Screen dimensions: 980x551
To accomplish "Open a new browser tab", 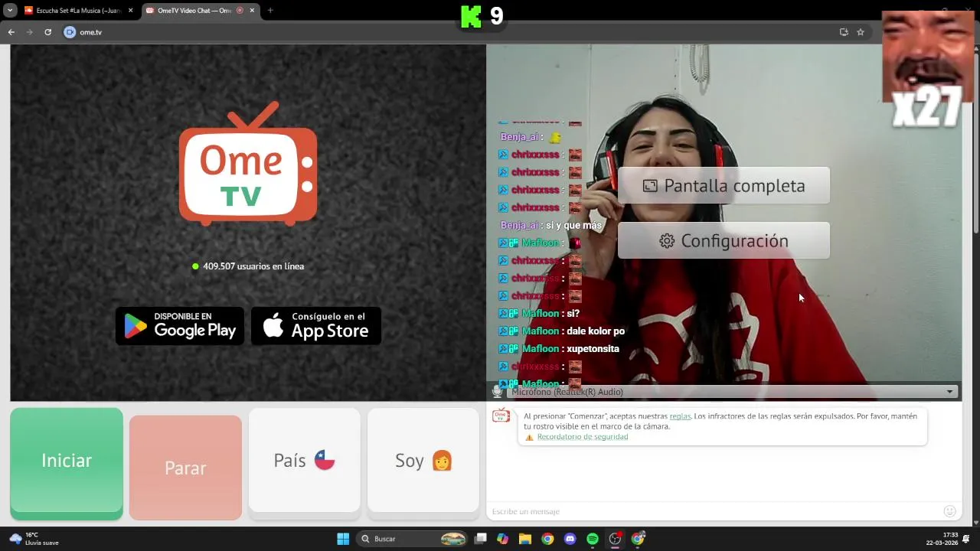I will click(270, 11).
